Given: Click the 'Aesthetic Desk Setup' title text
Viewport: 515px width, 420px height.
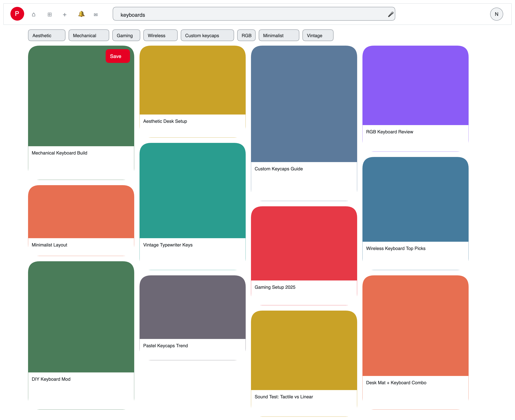Looking at the screenshot, I should [165, 121].
